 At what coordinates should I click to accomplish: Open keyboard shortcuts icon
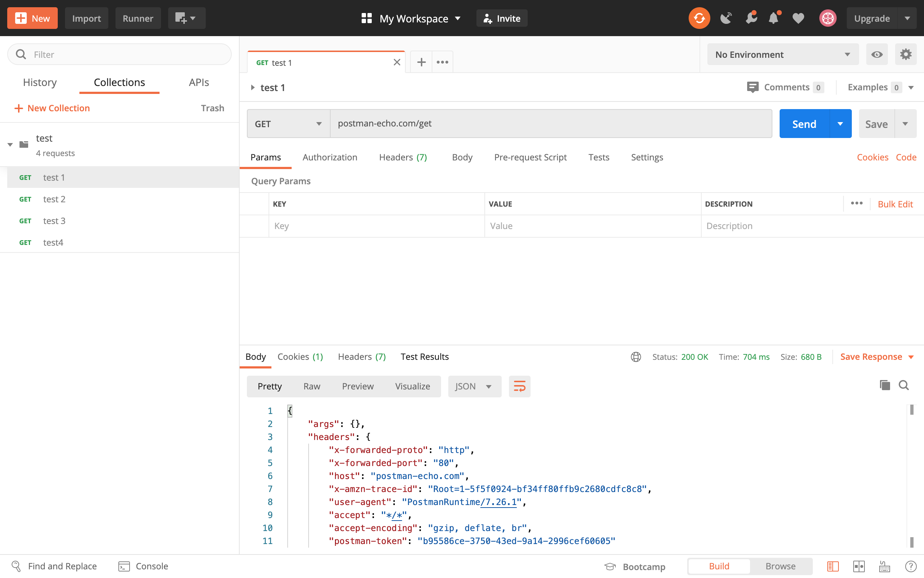point(884,566)
